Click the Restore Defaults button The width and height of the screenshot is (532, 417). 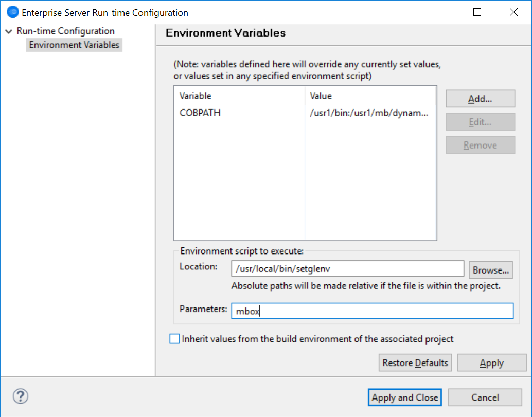(415, 363)
